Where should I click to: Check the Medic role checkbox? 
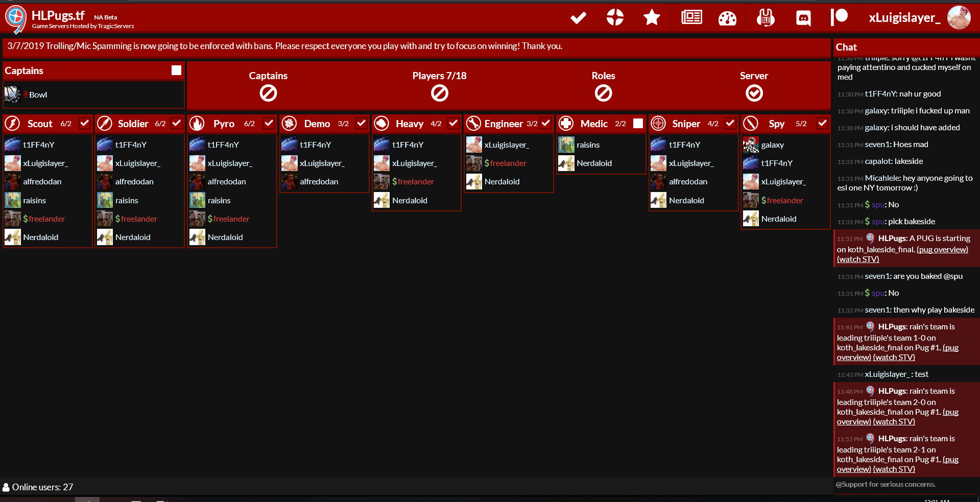638,123
